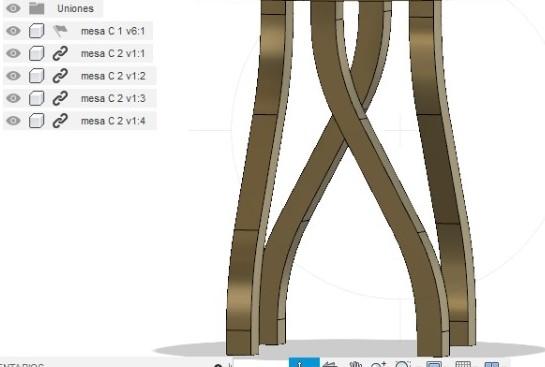The image size is (545, 367).
Task: Select the mesa C 2 v1:1 label
Action: (x=113, y=54)
